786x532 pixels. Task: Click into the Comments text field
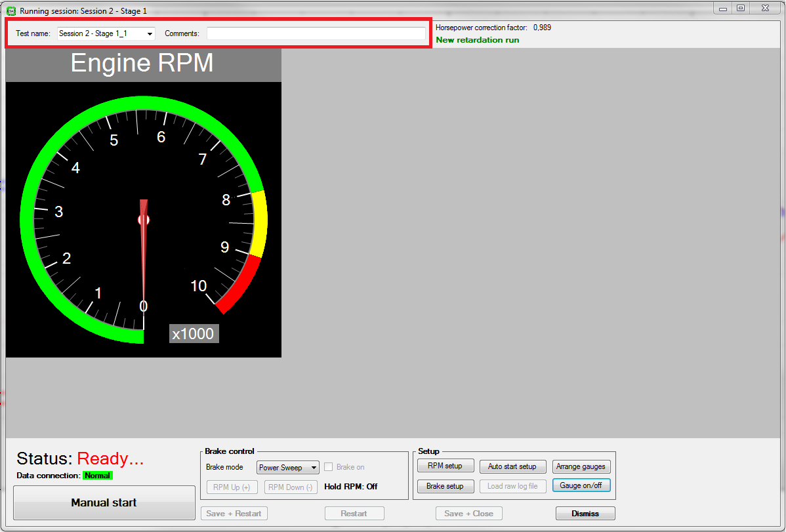tap(316, 33)
